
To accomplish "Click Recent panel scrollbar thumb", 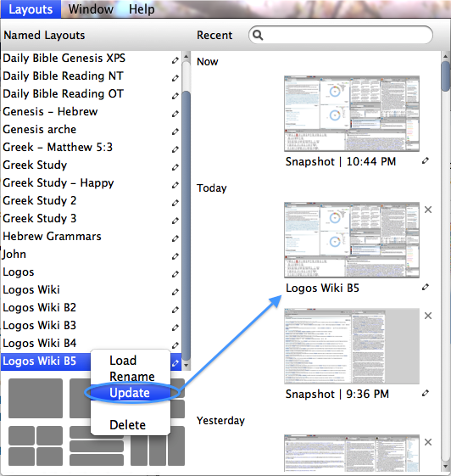I will (445, 76).
